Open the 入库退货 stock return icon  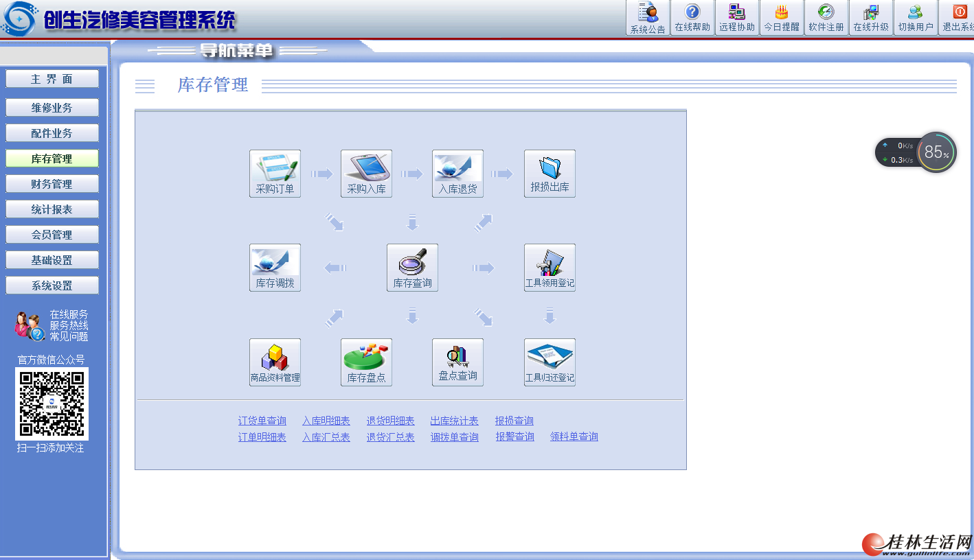(x=457, y=174)
